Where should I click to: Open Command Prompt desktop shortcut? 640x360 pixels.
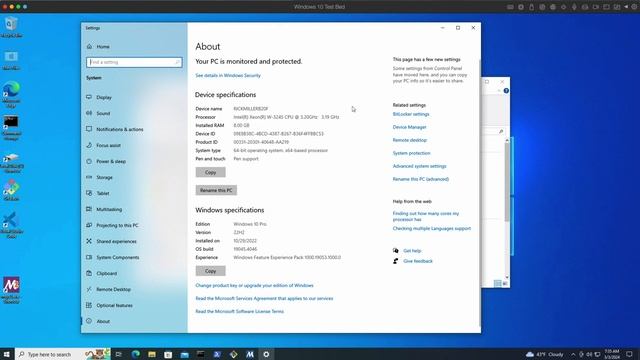coord(11,128)
